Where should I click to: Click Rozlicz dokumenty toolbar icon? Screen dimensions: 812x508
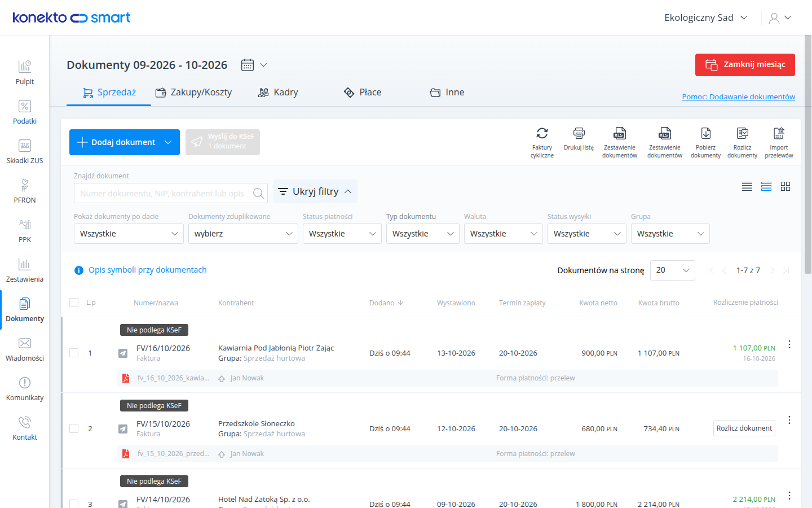coord(742,142)
